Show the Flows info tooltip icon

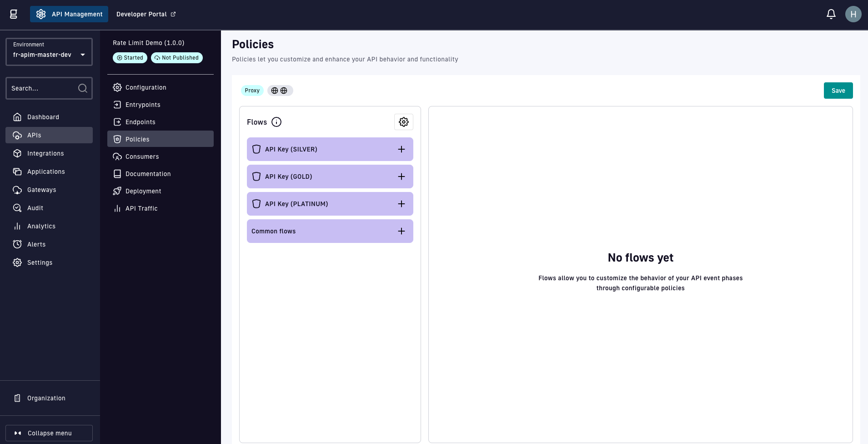(276, 122)
